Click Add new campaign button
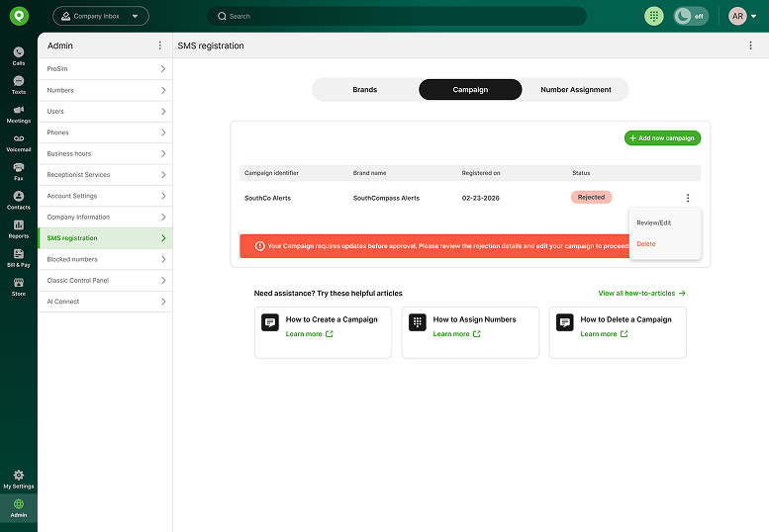This screenshot has width=769, height=532. [x=662, y=138]
